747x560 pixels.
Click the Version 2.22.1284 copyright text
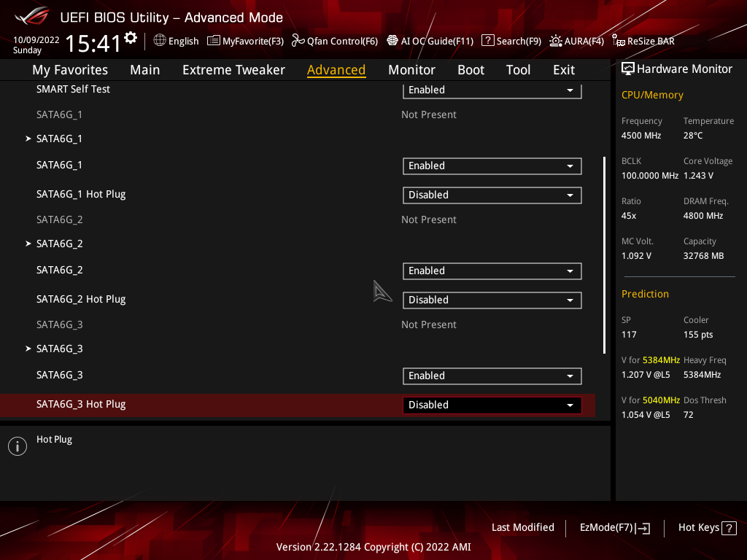pos(373,547)
